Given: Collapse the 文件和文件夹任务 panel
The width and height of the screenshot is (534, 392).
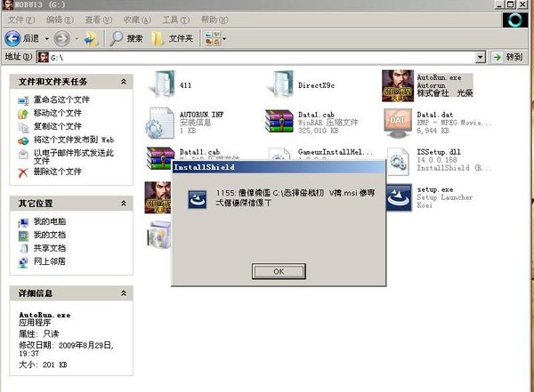Looking at the screenshot, I should point(124,81).
